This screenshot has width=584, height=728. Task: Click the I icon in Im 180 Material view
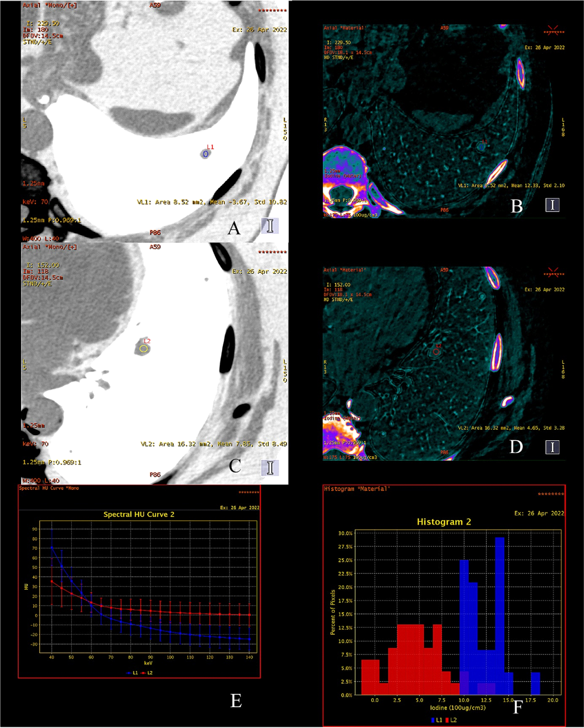tap(552, 205)
